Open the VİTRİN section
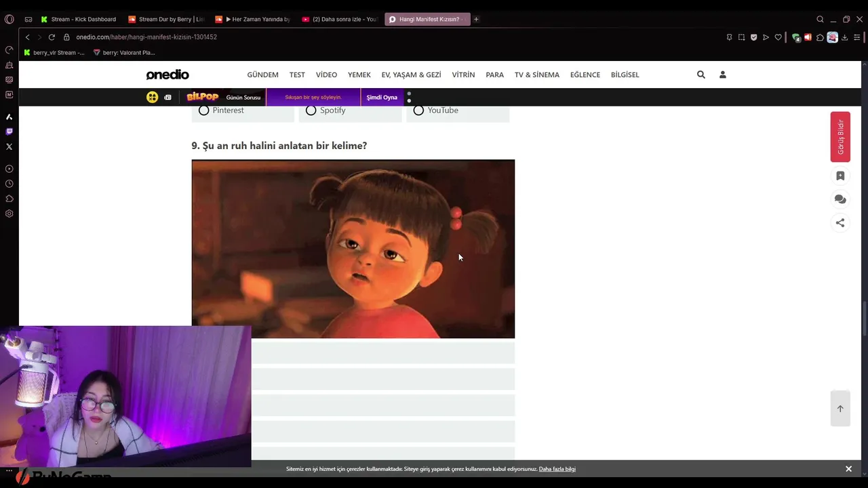This screenshot has width=868, height=488. coord(463,75)
